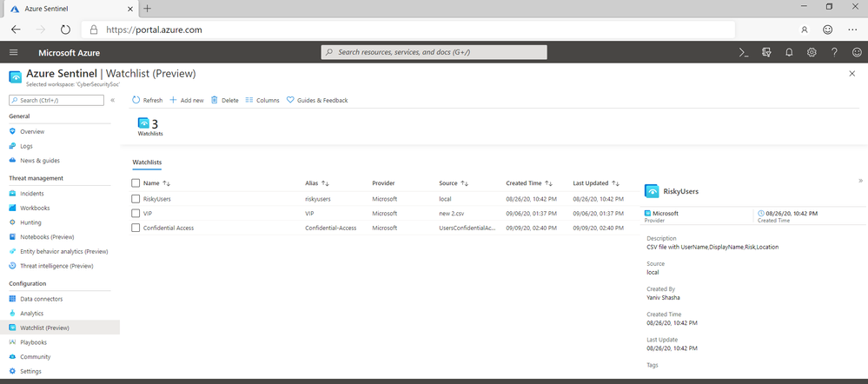Open Overview in the sidebar
The image size is (868, 384).
click(32, 132)
